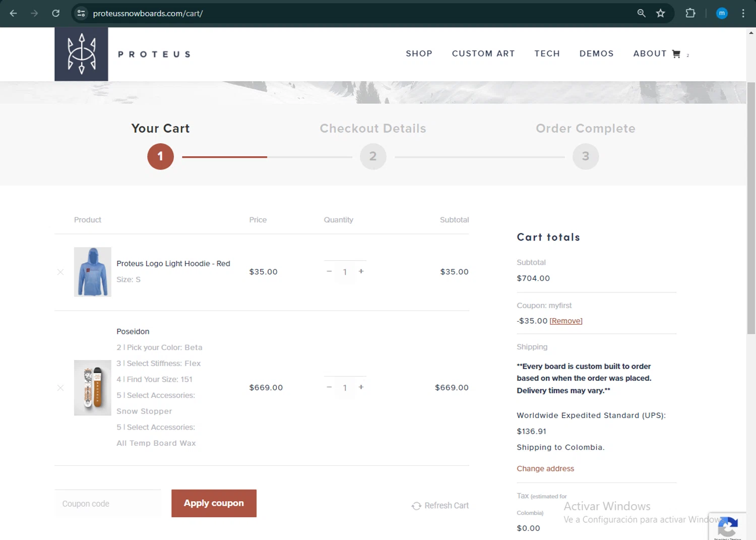Image resolution: width=756 pixels, height=540 pixels.
Task: Remove the Poseidon board from cart
Action: [60, 388]
